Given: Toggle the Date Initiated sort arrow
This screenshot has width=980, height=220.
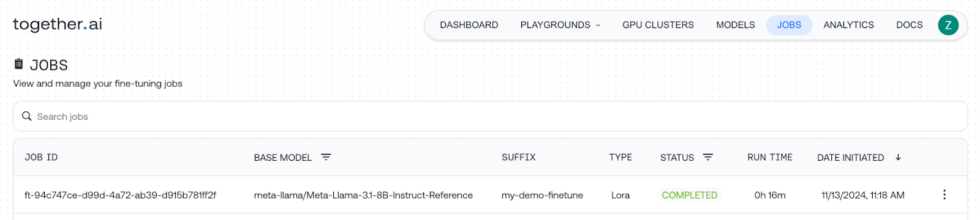Looking at the screenshot, I should pyautogui.click(x=898, y=157).
